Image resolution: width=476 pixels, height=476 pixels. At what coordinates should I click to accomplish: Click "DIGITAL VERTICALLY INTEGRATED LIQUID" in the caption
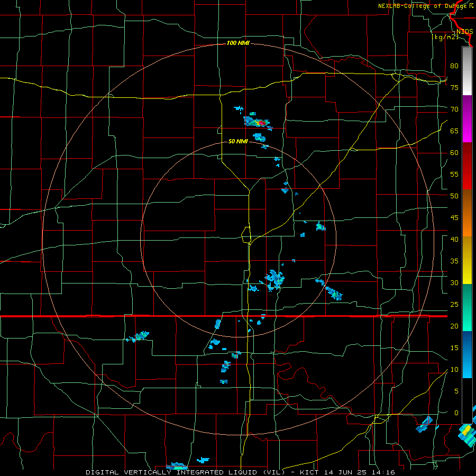click(172, 472)
